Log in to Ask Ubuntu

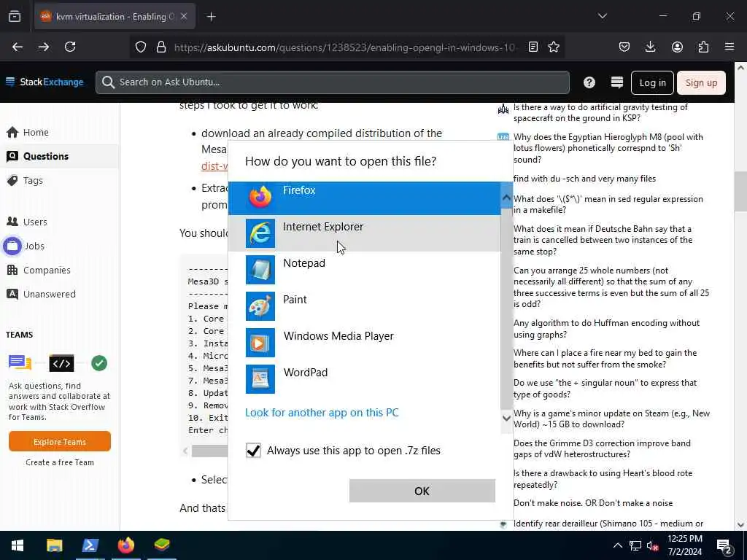point(652,83)
